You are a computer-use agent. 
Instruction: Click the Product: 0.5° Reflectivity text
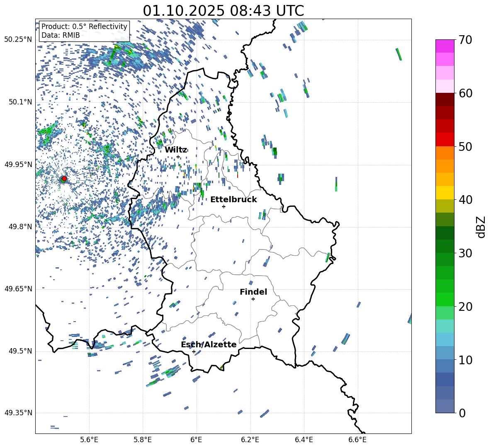pos(84,27)
